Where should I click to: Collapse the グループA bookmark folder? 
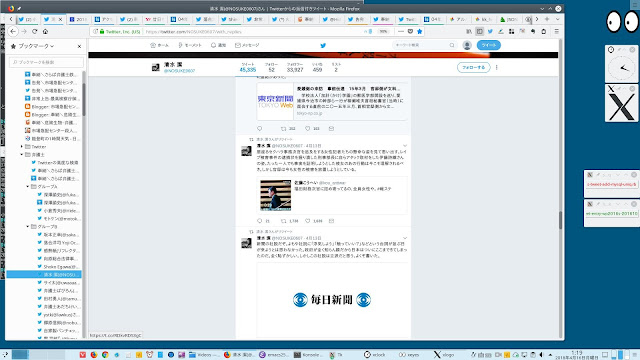pos(28,187)
